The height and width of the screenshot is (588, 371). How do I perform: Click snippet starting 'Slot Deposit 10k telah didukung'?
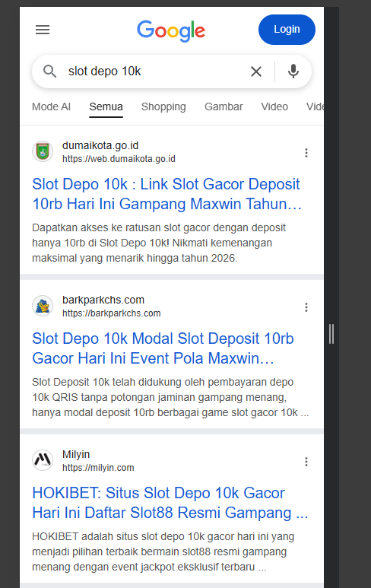coord(170,398)
